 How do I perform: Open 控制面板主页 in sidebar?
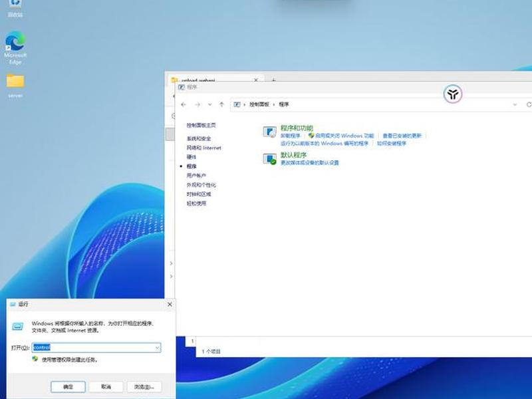[201, 125]
